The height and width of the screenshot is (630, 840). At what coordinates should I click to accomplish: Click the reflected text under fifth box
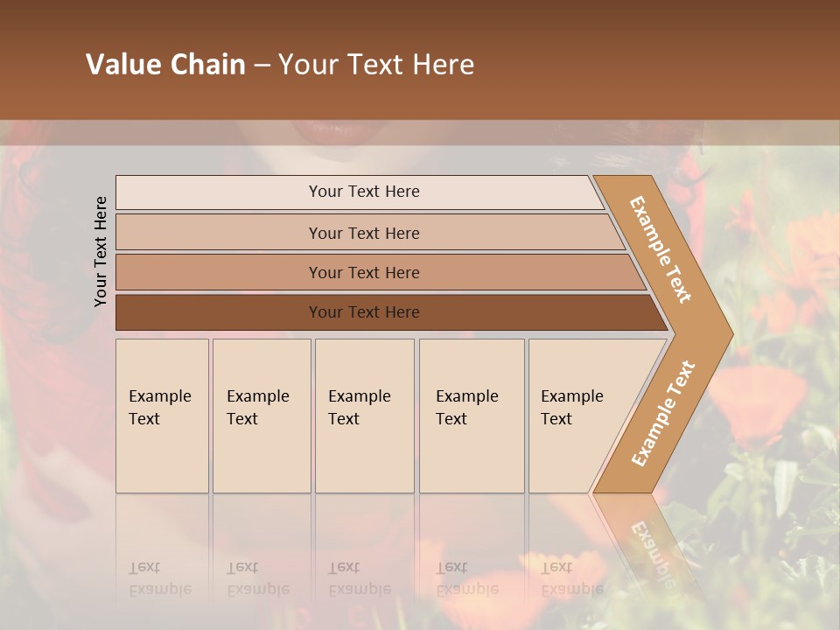(571, 579)
